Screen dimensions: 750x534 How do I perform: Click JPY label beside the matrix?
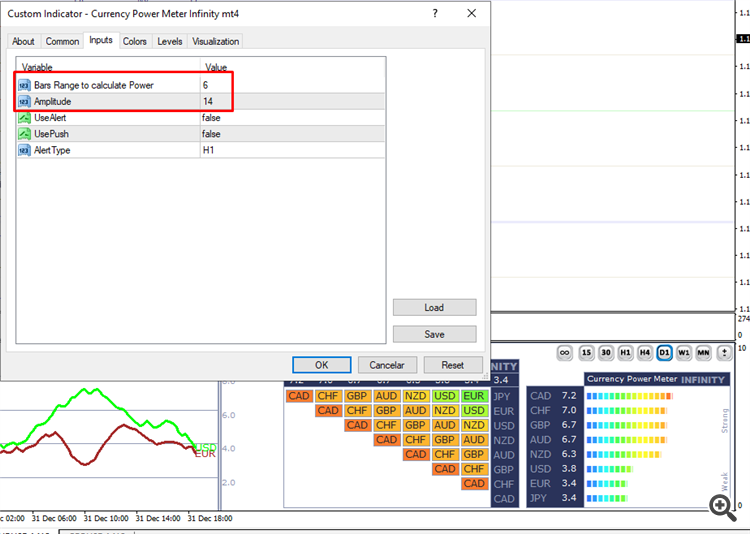(502, 397)
